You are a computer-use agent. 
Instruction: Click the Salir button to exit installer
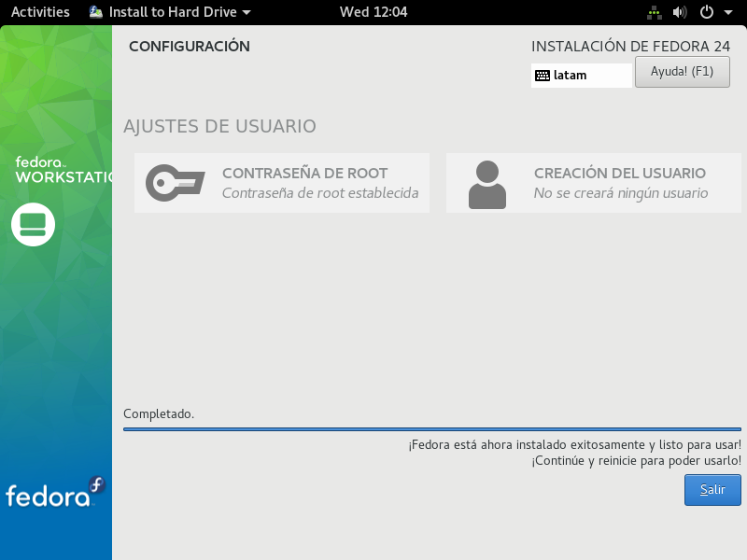point(712,489)
